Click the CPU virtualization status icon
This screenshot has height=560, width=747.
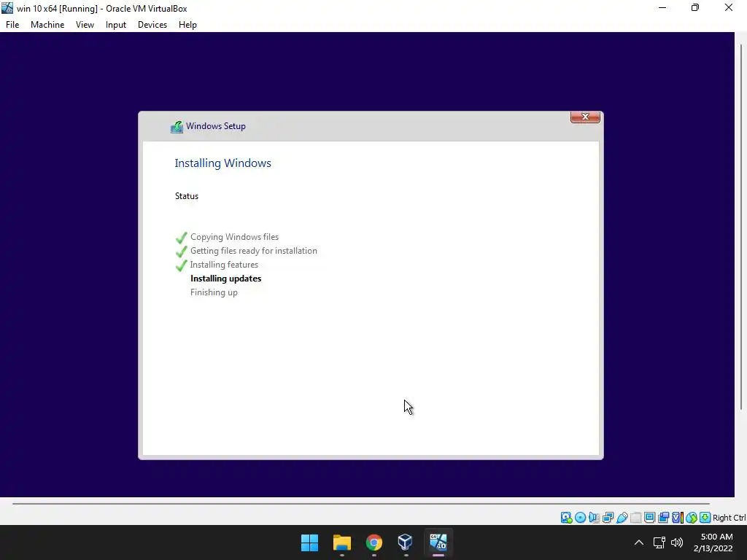(678, 517)
